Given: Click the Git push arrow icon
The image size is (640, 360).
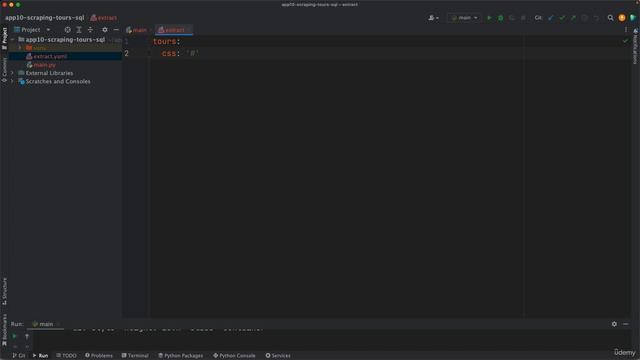Looking at the screenshot, I should click(x=573, y=18).
